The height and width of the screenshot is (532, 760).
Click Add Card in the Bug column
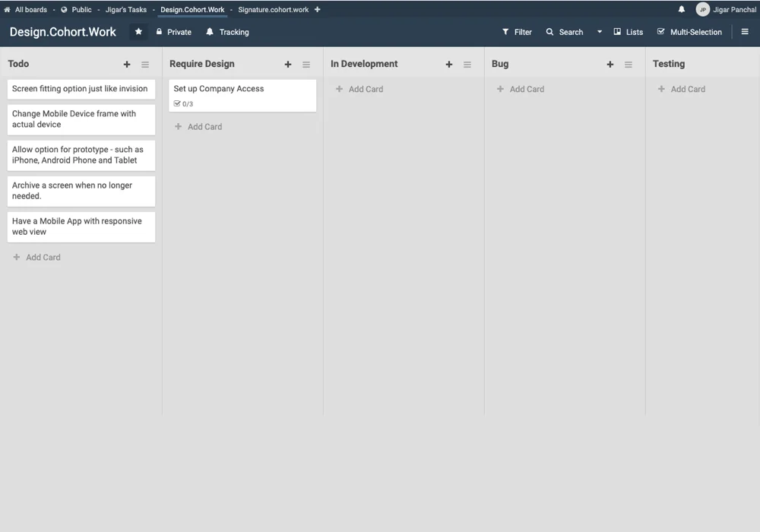tap(521, 89)
